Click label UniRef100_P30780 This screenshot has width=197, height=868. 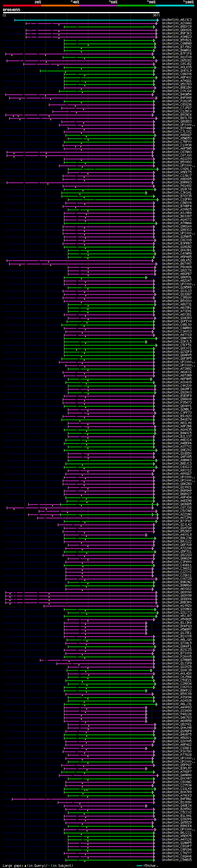tap(177, 751)
